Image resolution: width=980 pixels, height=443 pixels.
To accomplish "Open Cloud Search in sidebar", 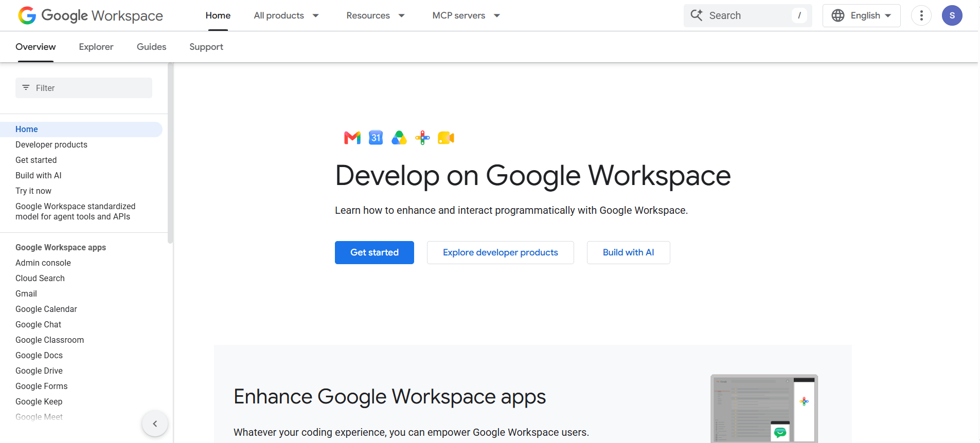I will tap(40, 278).
